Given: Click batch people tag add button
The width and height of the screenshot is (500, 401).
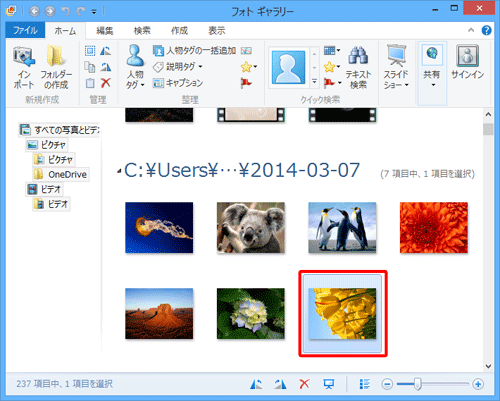Looking at the screenshot, I should [194, 51].
